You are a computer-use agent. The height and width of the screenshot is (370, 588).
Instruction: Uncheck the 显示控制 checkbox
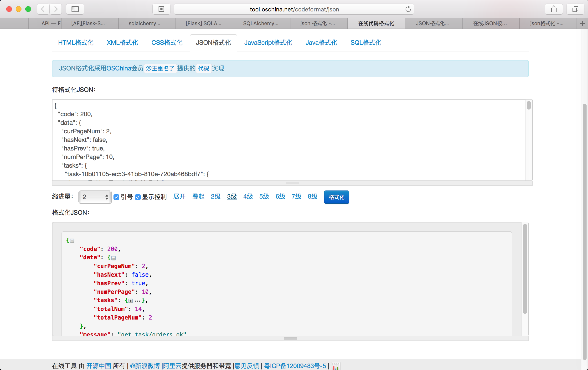click(138, 197)
